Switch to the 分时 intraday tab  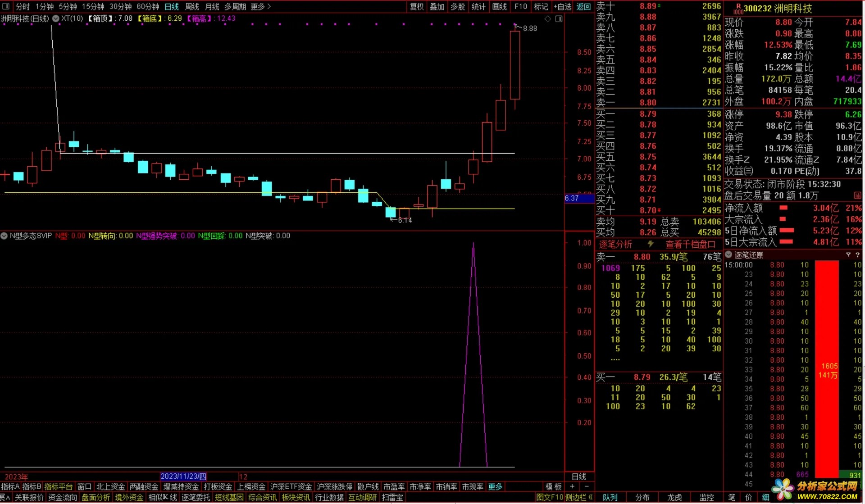23,6
